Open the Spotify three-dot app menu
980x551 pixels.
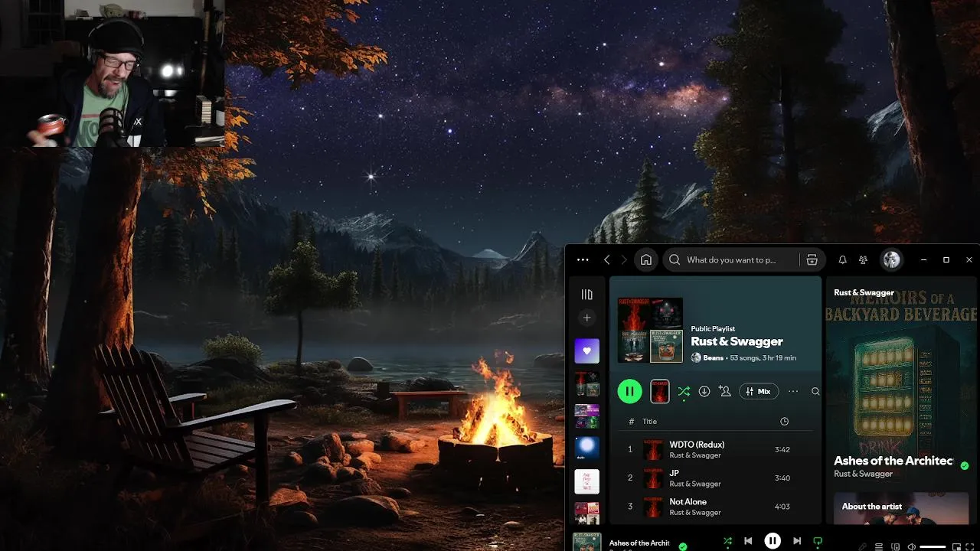click(583, 260)
